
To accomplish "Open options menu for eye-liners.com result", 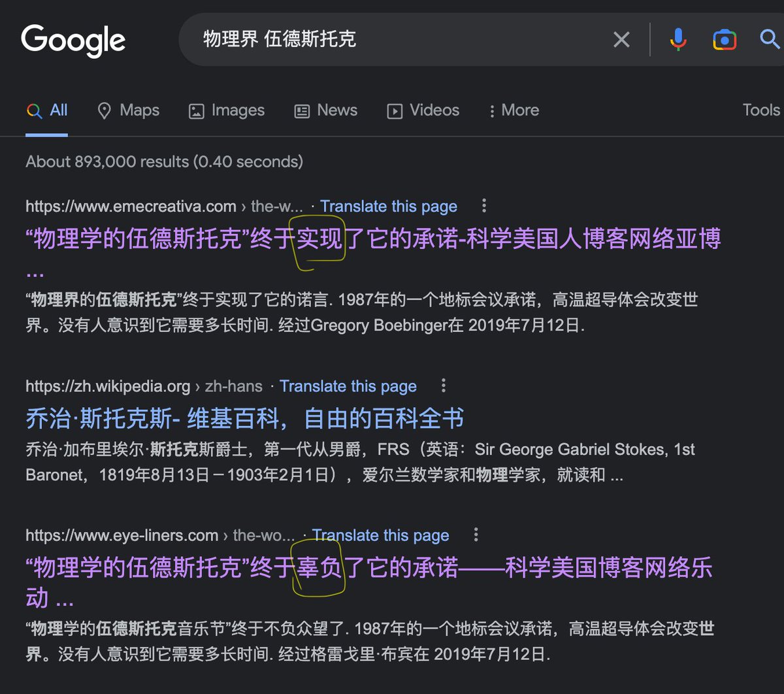I will pyautogui.click(x=476, y=535).
